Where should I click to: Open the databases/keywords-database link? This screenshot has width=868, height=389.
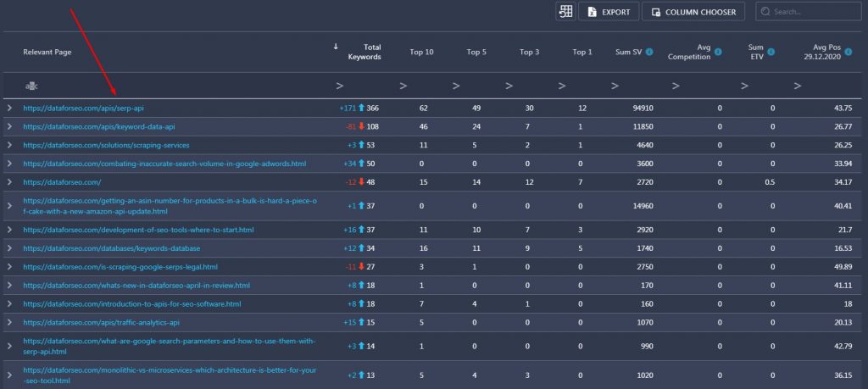coord(112,248)
